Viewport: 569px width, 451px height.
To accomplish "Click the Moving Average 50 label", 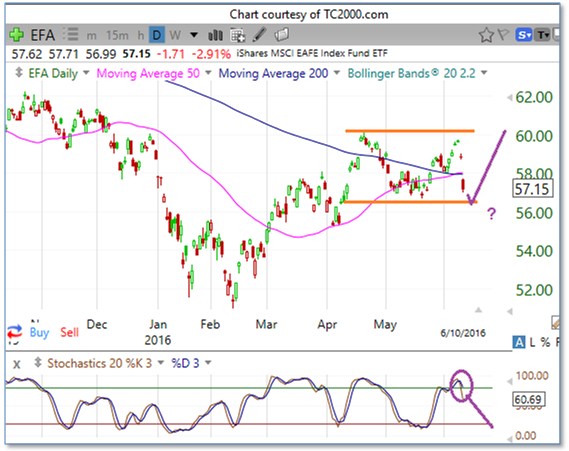I will [148, 73].
